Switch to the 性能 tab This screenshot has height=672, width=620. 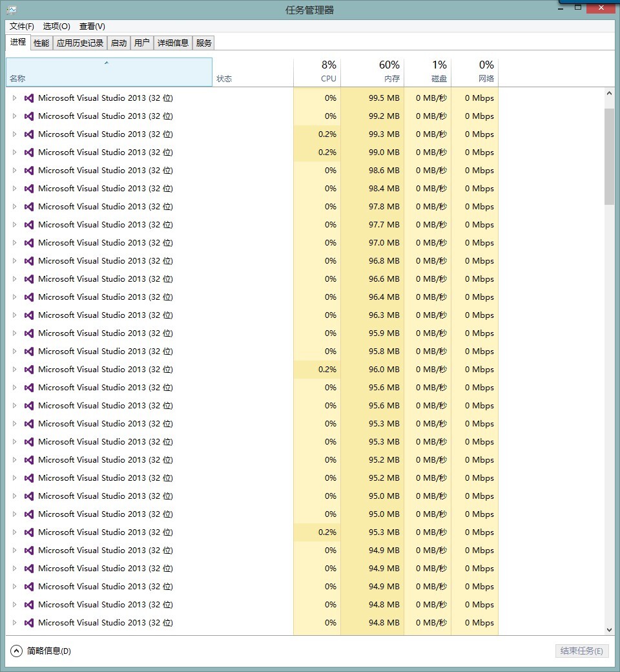point(41,43)
